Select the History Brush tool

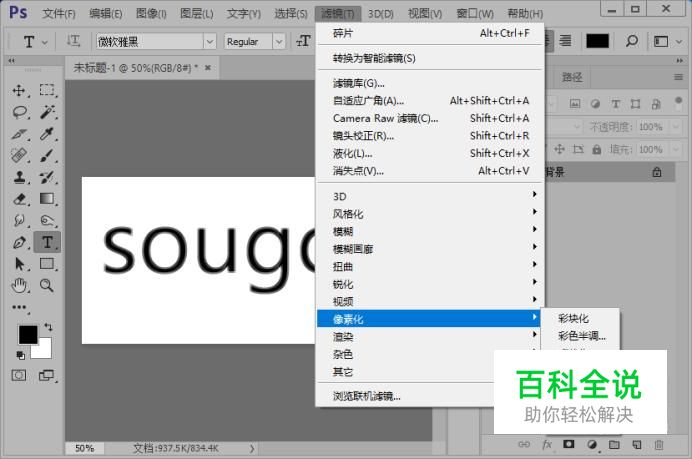[47, 177]
